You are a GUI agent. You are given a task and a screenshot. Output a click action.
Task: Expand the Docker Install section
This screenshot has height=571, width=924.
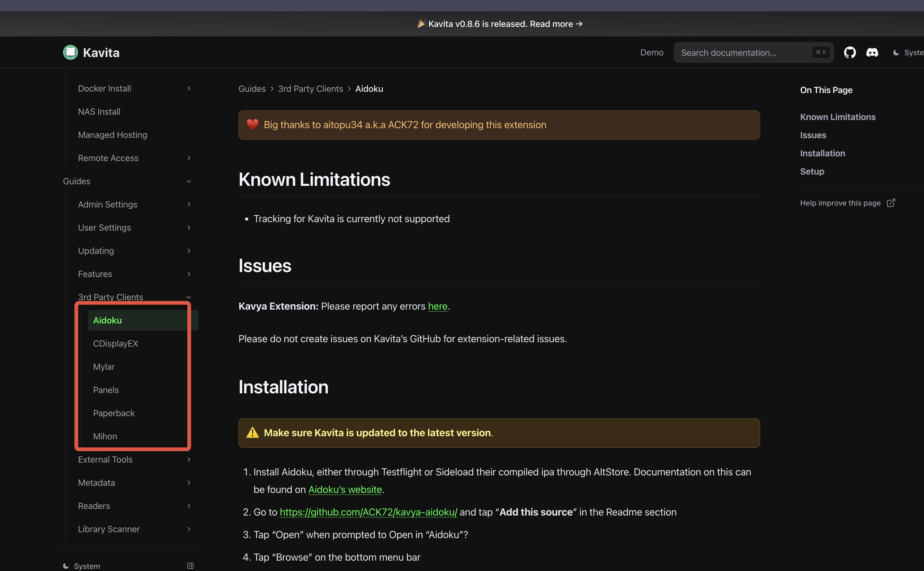coord(189,88)
